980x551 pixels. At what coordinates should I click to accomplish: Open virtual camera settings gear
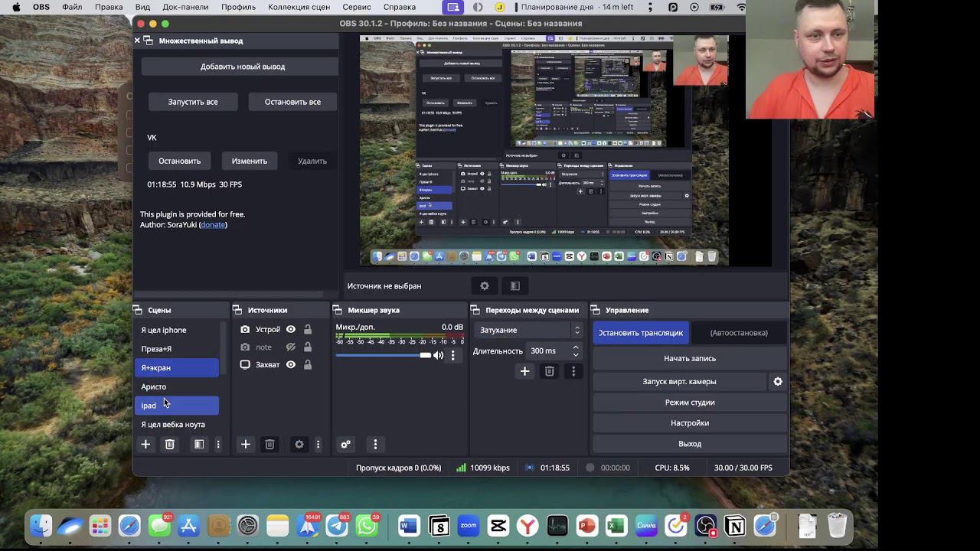(x=778, y=381)
